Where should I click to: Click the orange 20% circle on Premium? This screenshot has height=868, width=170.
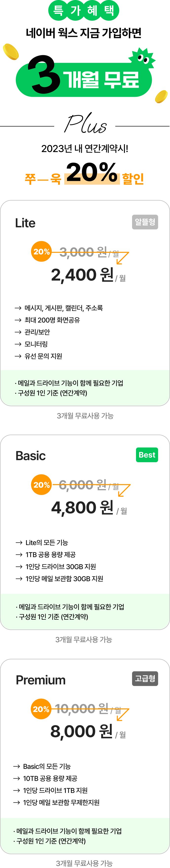click(x=41, y=709)
